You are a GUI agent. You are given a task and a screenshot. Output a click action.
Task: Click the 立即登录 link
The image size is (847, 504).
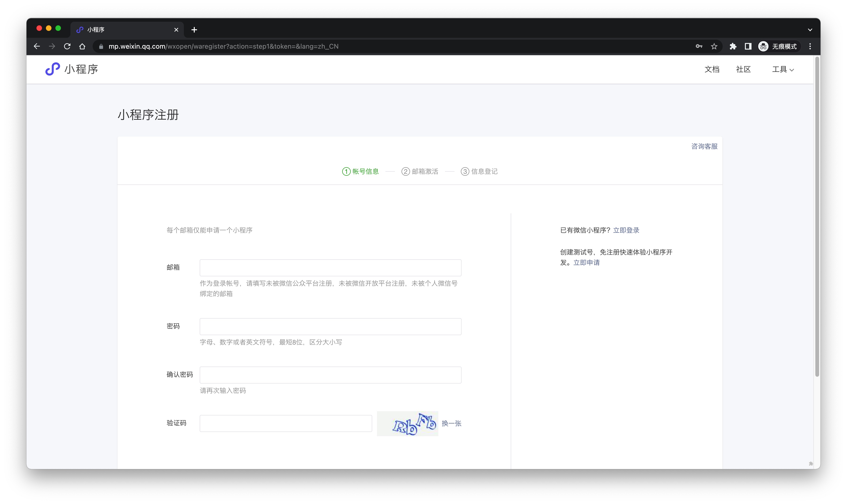[x=626, y=230]
